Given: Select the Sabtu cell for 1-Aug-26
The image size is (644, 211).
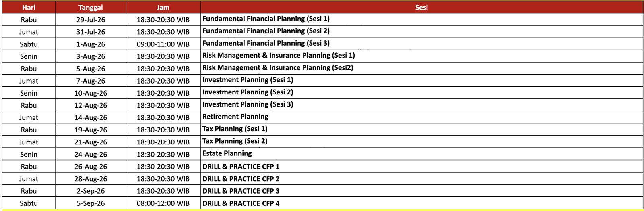Looking at the screenshot, I should 29,44.
